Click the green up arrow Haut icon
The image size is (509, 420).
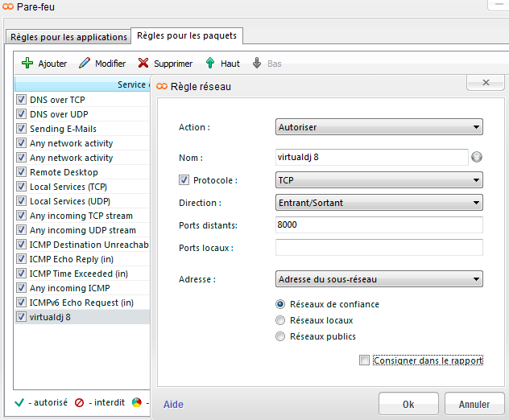tap(210, 63)
